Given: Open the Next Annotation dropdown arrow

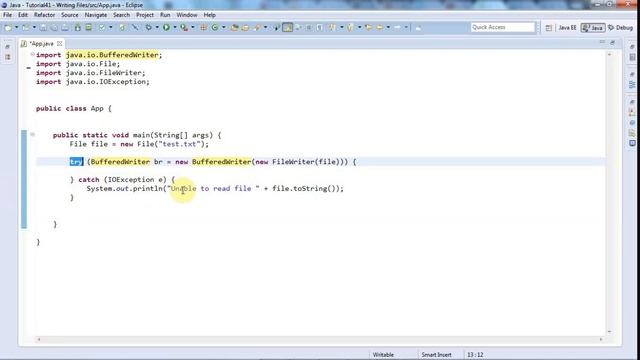Looking at the screenshot, I should pyautogui.click(x=342, y=28).
